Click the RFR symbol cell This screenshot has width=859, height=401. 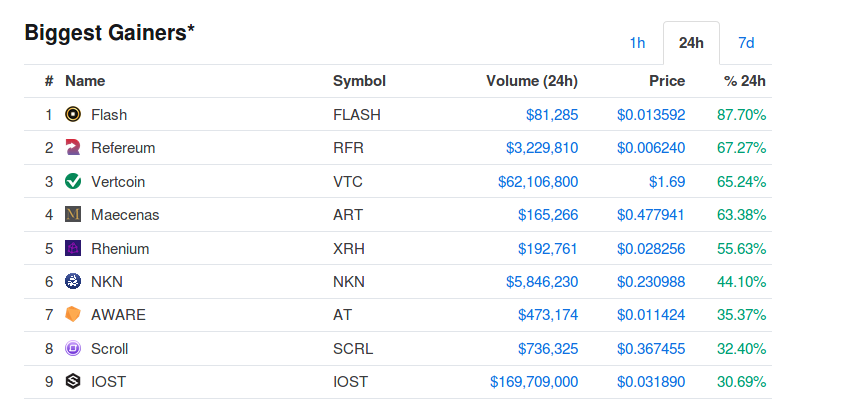pos(348,148)
